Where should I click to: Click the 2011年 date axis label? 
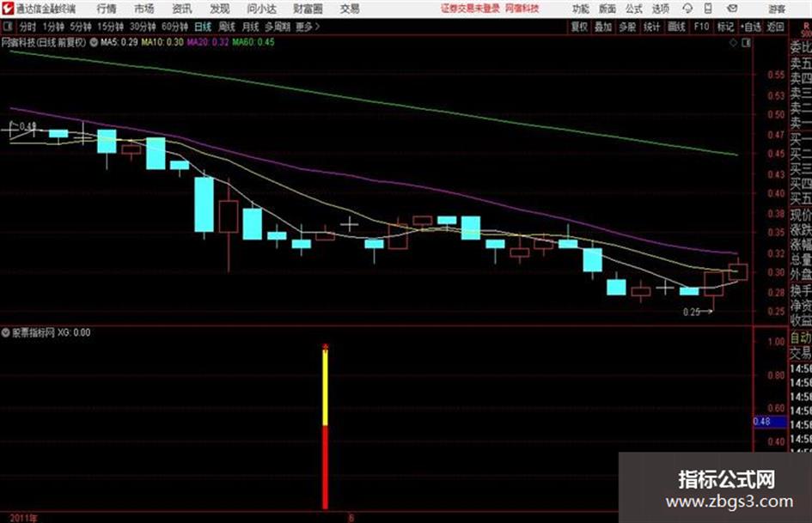(23, 518)
